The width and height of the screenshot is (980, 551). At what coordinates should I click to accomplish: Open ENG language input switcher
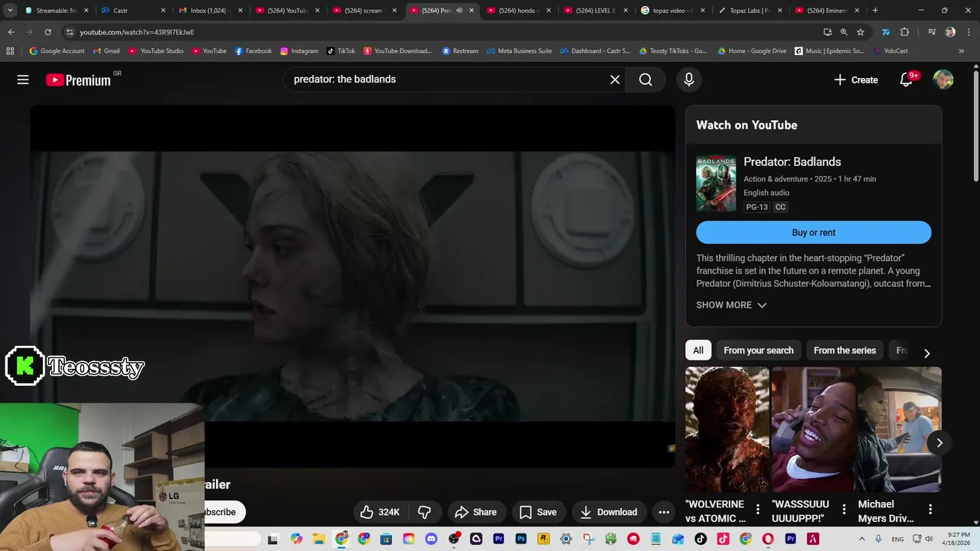(897, 539)
